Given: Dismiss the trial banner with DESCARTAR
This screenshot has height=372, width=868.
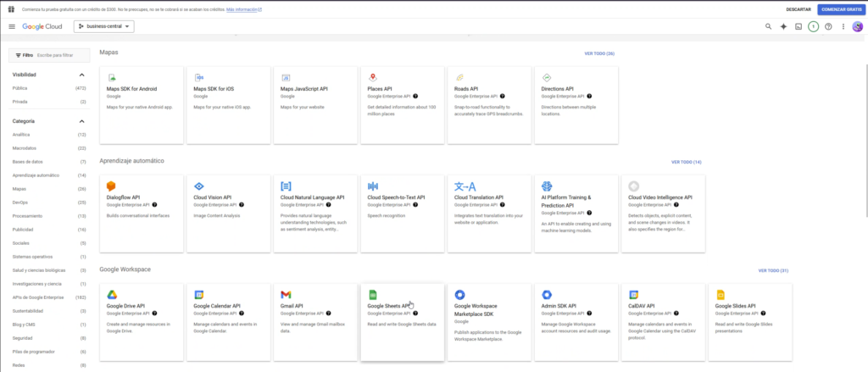Looking at the screenshot, I should pos(798,9).
